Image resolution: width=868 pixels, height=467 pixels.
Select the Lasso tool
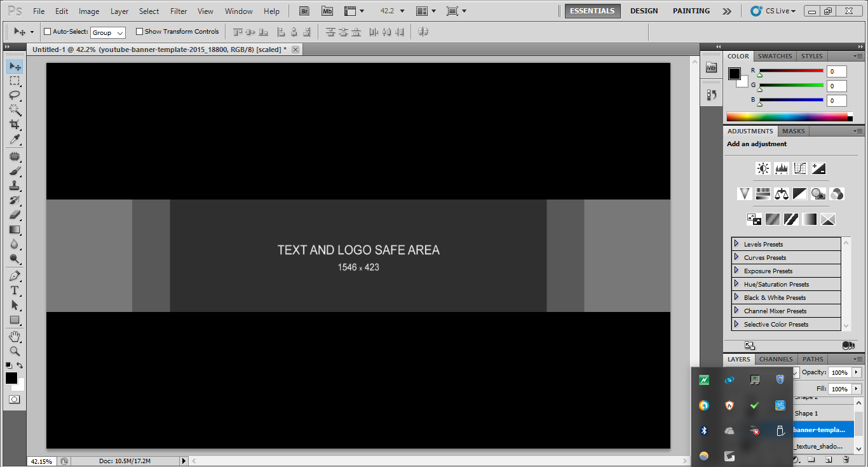[15, 95]
